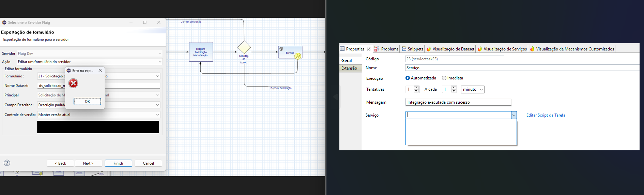Image resolution: width=644 pixels, height=195 pixels.
Task: Open the Editar Script da Tarefa link
Action: point(546,115)
